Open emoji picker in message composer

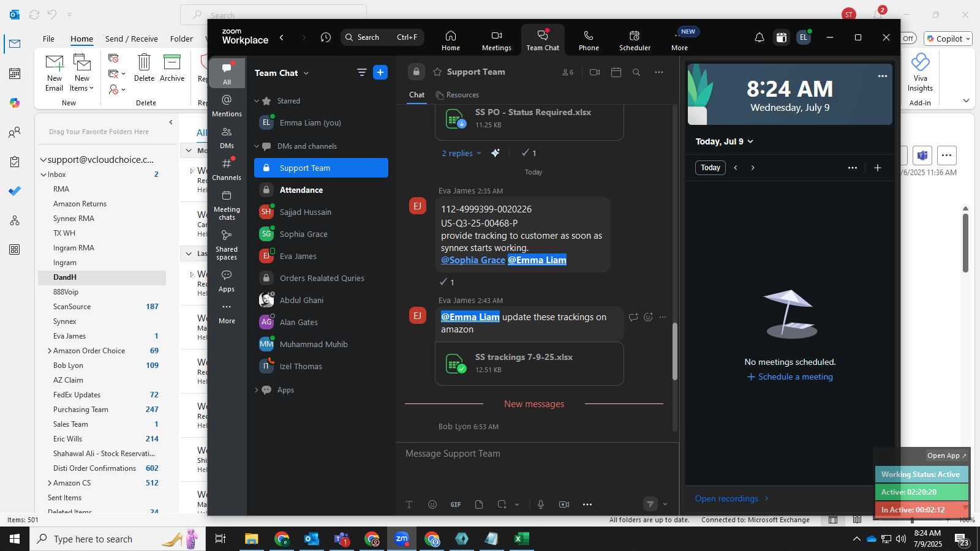point(432,504)
